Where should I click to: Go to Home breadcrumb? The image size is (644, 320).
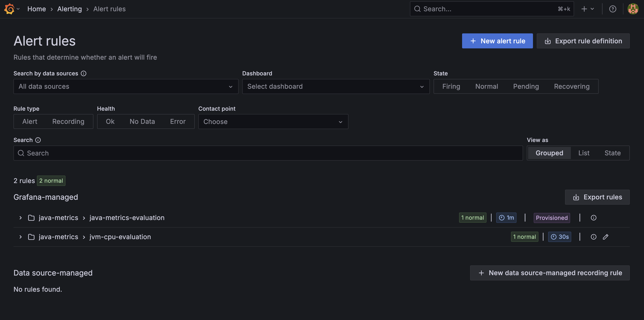click(37, 9)
